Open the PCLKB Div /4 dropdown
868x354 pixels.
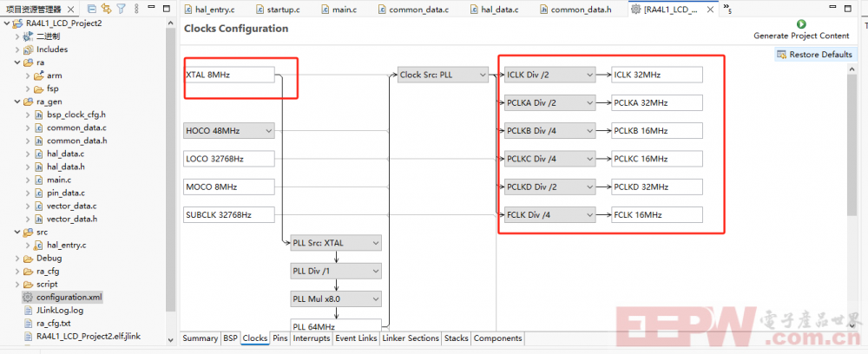(549, 130)
